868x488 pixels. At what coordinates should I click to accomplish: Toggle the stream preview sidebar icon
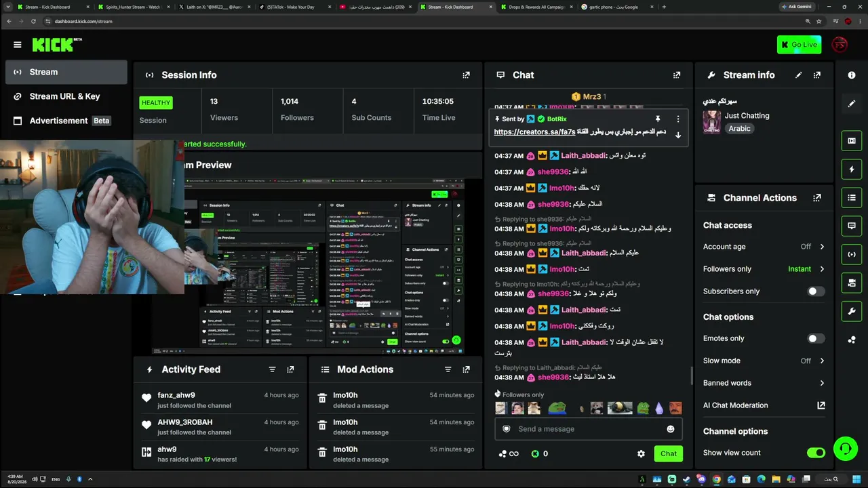click(x=852, y=141)
